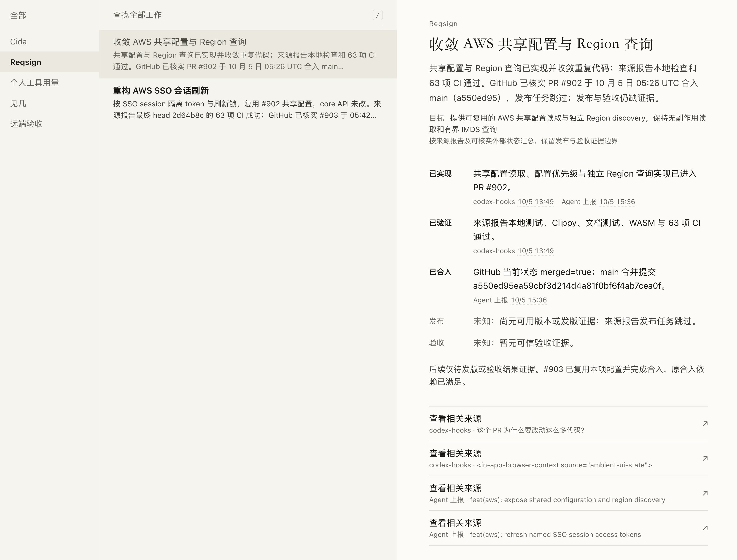Open 远端验收 in the sidebar
The width and height of the screenshot is (737, 560).
pyautogui.click(x=49, y=124)
